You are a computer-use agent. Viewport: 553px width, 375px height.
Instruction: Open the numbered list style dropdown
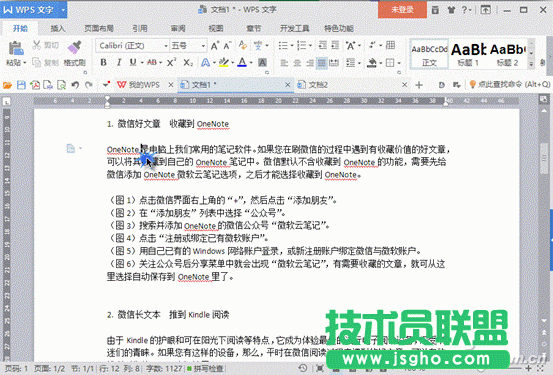tap(310, 45)
